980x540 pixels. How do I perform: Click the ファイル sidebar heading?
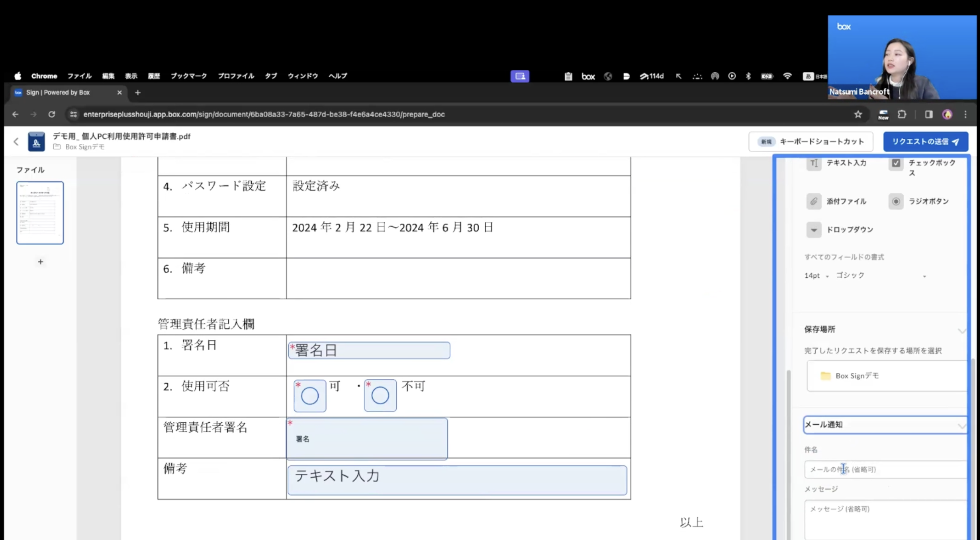click(x=30, y=170)
